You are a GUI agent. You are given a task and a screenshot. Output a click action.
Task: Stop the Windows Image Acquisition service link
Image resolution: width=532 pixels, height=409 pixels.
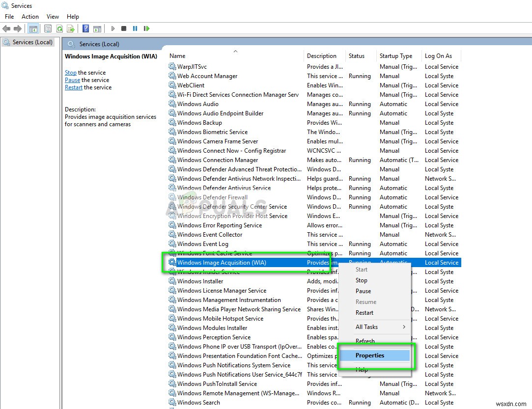[x=71, y=72]
